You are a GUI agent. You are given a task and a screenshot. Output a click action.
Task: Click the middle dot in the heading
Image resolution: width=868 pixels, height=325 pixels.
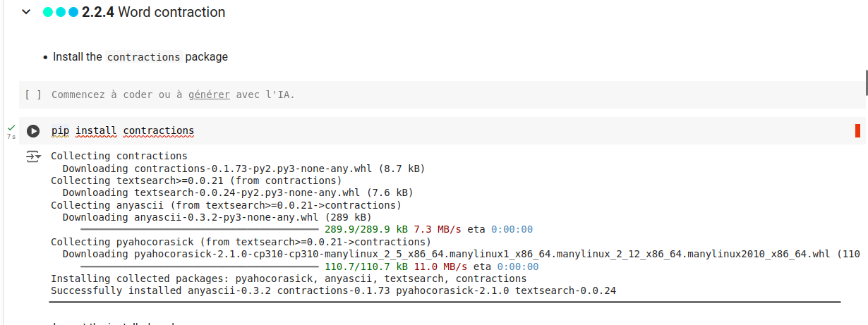(61, 13)
